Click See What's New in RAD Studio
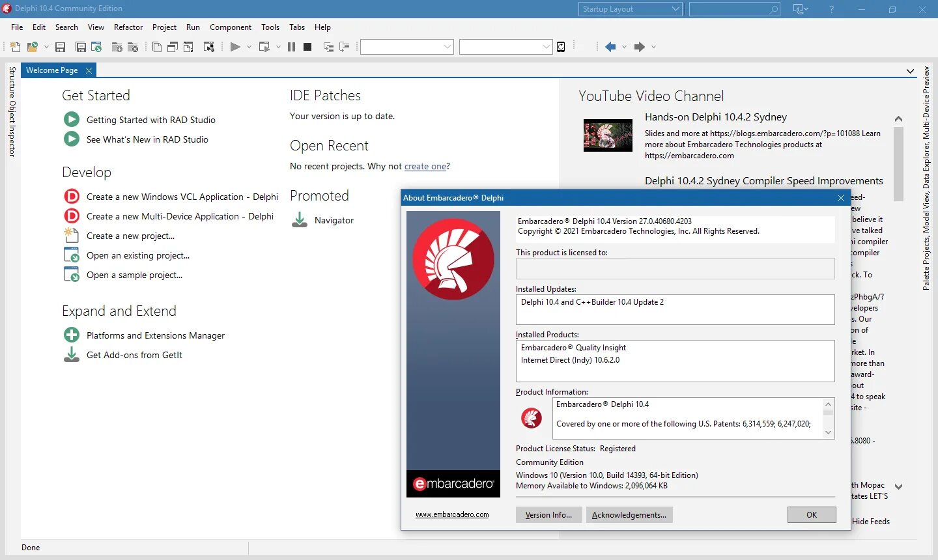 (x=147, y=139)
